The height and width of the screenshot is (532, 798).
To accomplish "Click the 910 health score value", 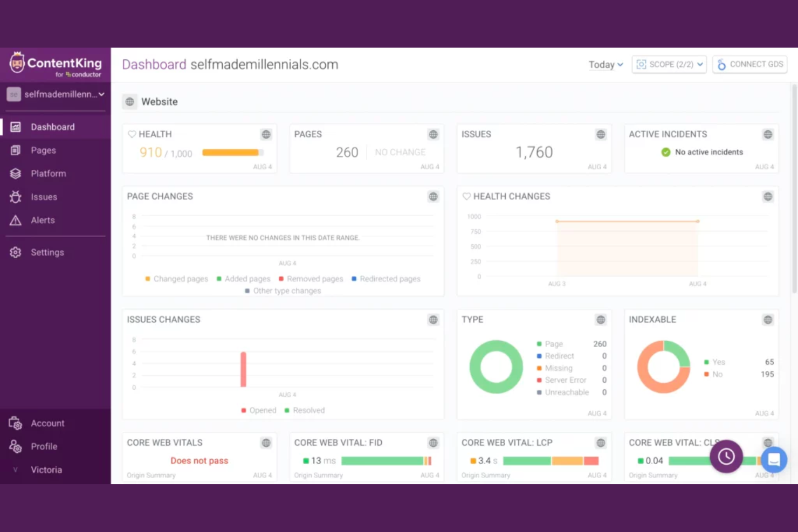I will [x=150, y=153].
